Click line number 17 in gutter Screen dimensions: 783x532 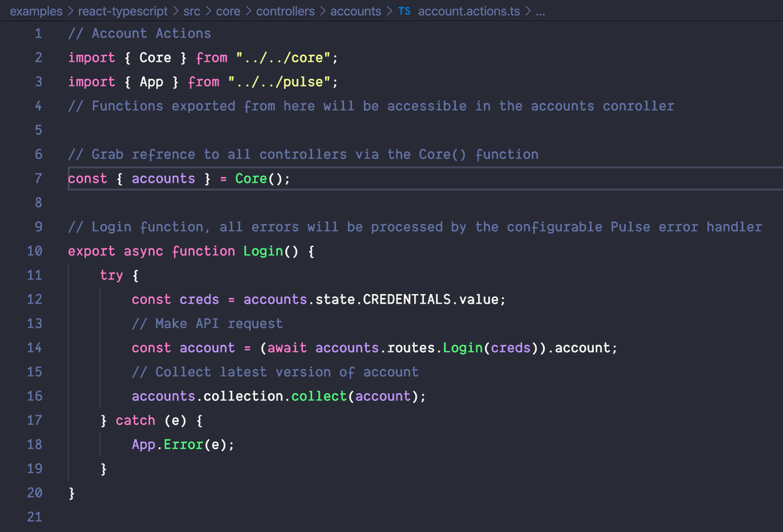pos(35,421)
